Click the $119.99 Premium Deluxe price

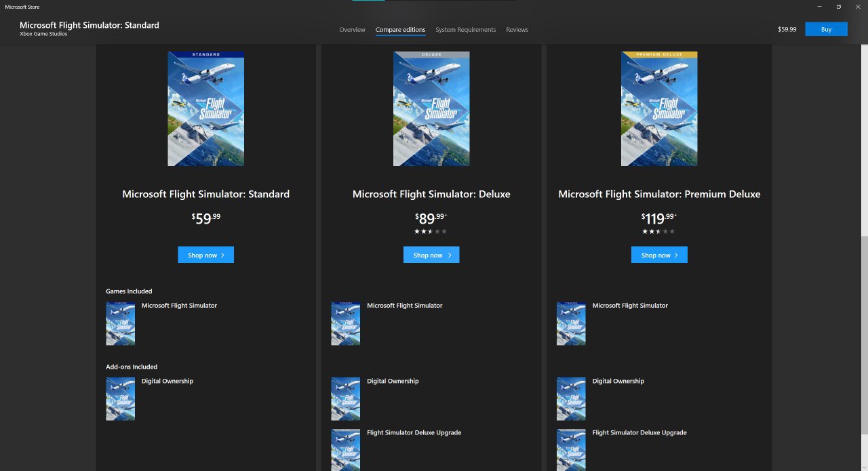(x=658, y=218)
